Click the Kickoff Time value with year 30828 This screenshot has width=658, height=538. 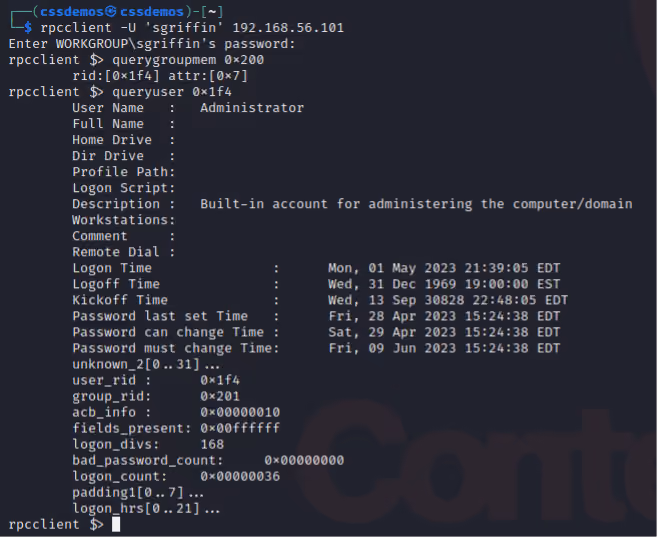tap(448, 300)
